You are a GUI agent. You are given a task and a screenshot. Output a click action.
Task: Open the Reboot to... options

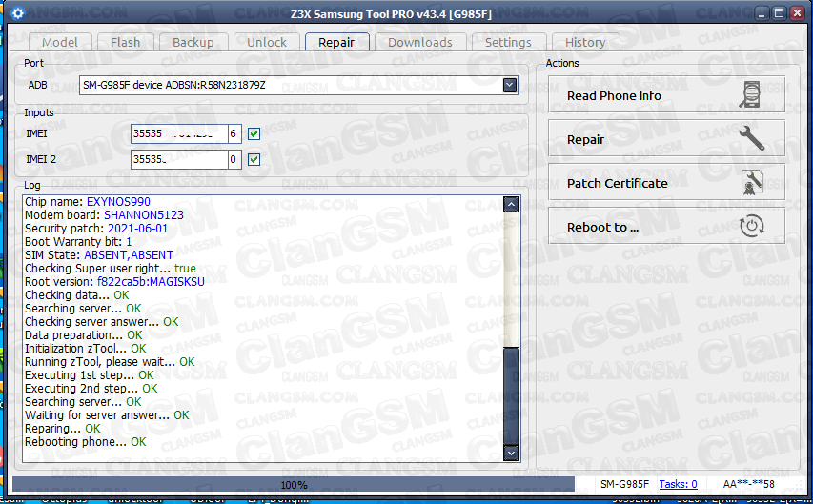(666, 227)
